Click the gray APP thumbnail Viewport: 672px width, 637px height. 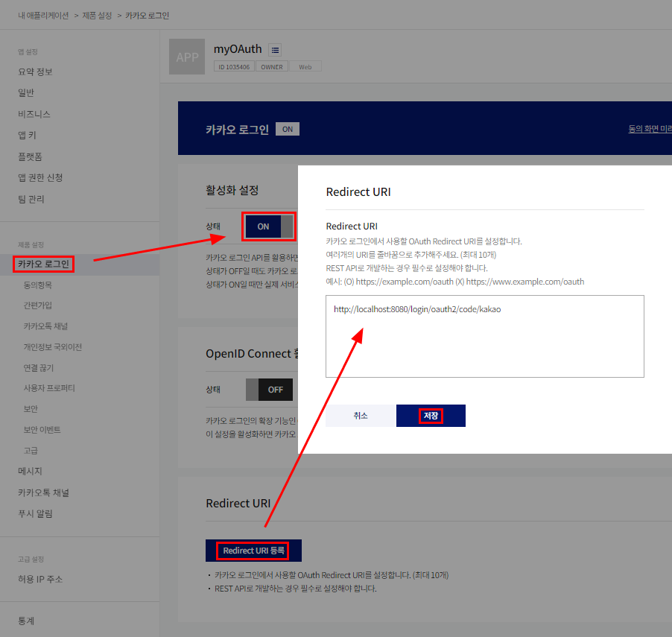[x=187, y=57]
